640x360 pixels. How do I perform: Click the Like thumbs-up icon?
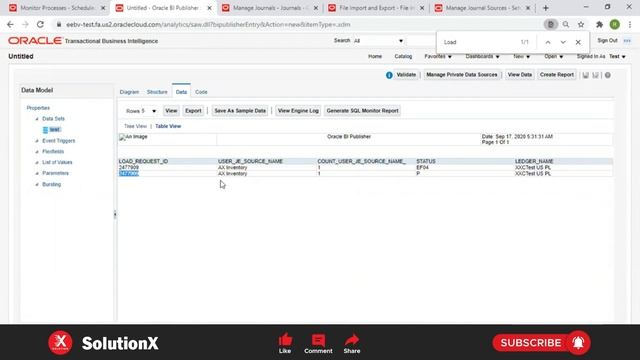click(285, 339)
